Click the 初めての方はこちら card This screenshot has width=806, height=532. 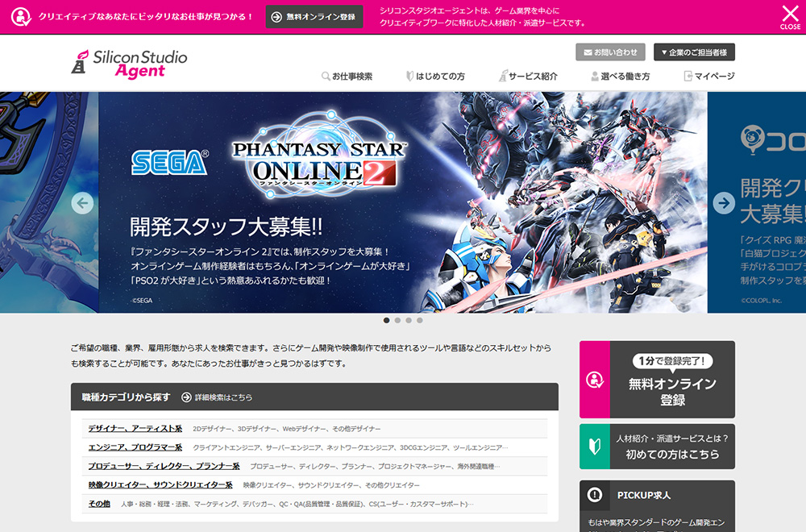[657, 447]
